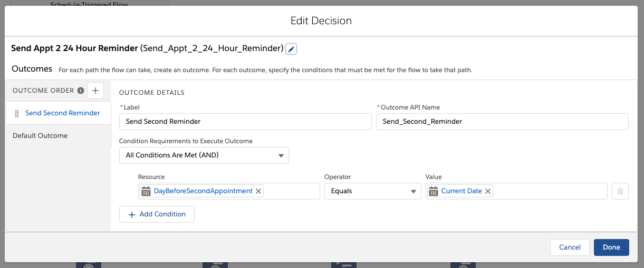This screenshot has height=268, width=644.
Task: Focus the Label input field
Action: pos(245,122)
